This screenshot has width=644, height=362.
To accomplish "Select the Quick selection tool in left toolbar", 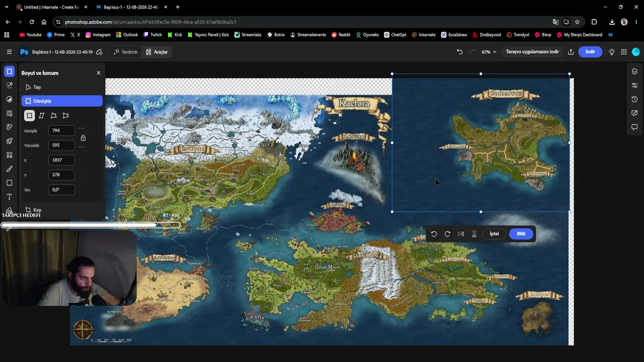I will click(x=9, y=85).
